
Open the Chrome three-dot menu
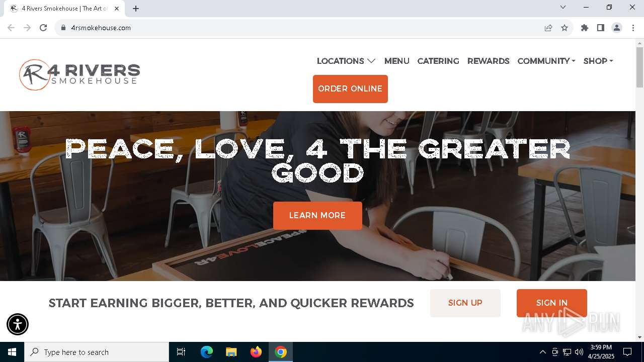pos(633,28)
